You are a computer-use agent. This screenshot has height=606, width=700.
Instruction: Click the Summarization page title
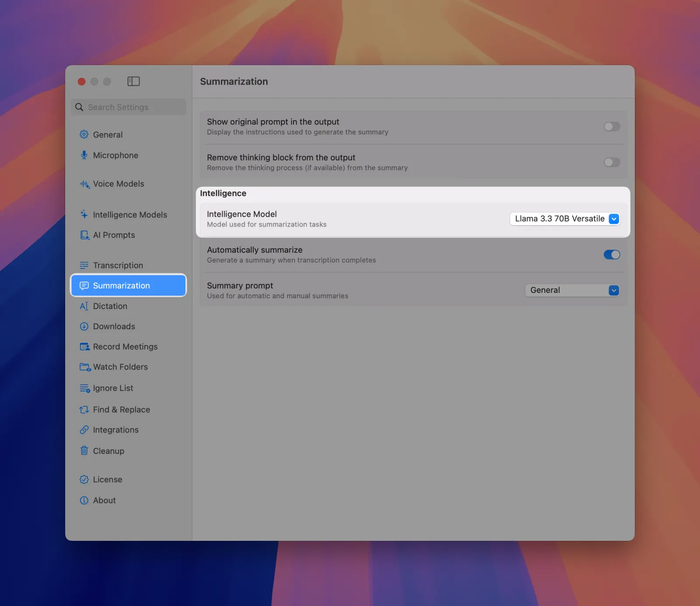(x=234, y=81)
